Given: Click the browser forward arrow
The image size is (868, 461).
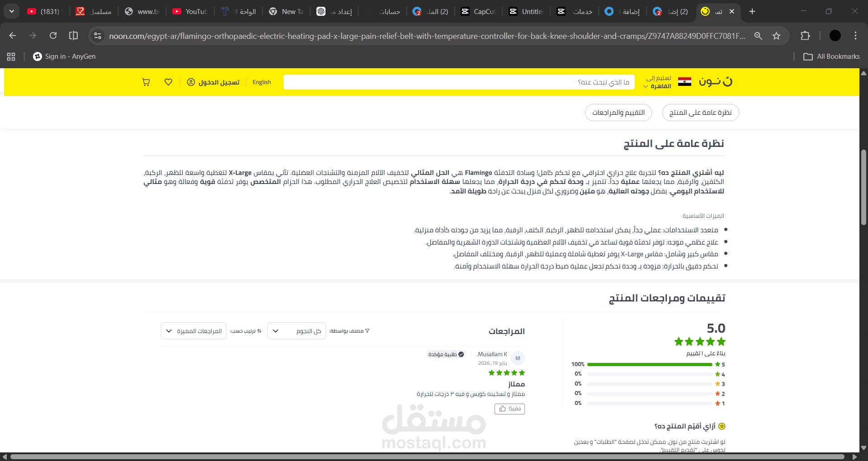Looking at the screenshot, I should click(x=33, y=36).
